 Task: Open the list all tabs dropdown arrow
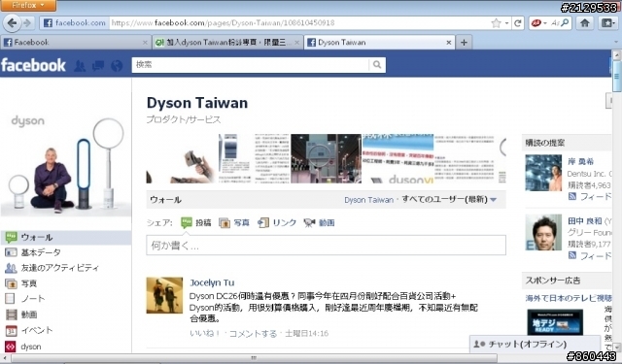(x=616, y=42)
